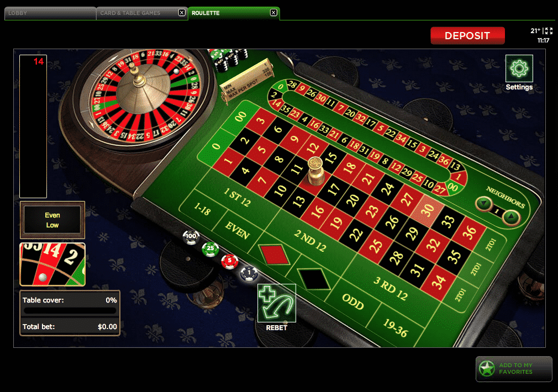Toggle fullscreen icon near the clock
This screenshot has width=558, height=392.
[549, 31]
